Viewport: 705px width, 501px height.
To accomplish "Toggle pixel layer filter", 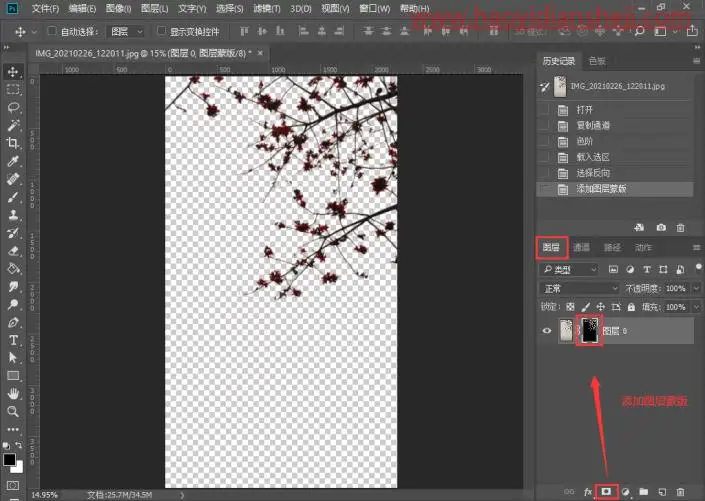I will click(613, 269).
